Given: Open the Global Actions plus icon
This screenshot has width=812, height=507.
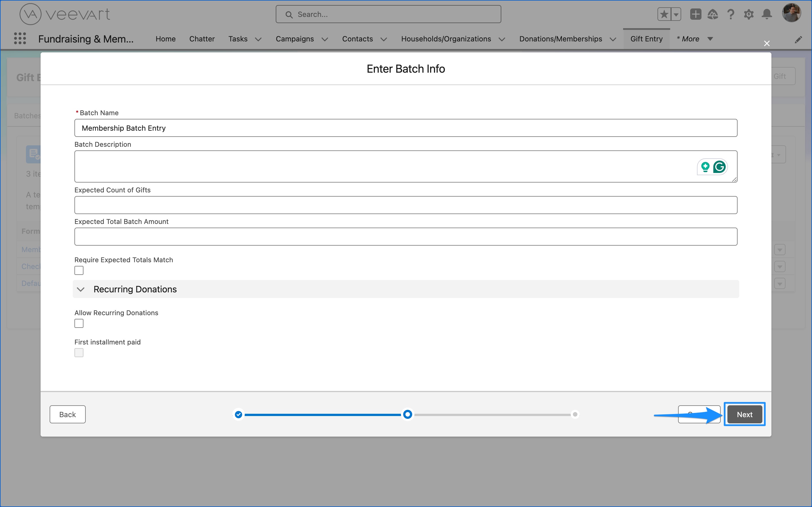Looking at the screenshot, I should (x=696, y=14).
